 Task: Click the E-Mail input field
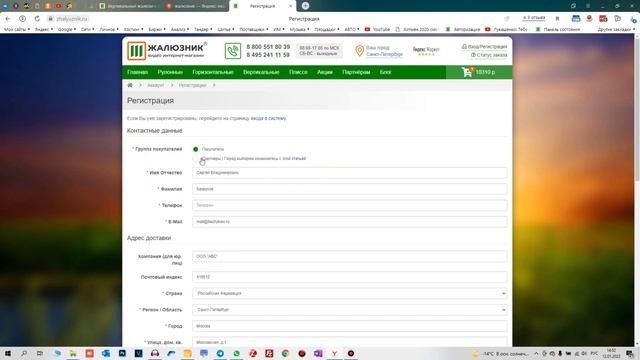350,222
